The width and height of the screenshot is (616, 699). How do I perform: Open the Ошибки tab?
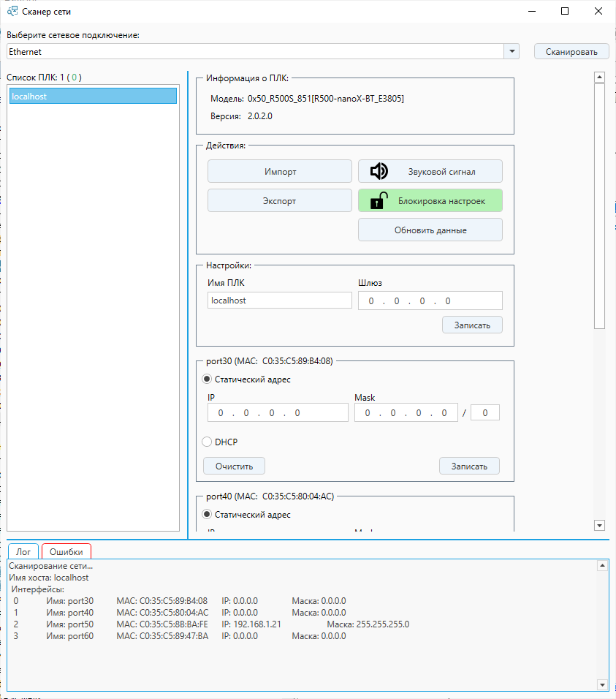pos(66,552)
